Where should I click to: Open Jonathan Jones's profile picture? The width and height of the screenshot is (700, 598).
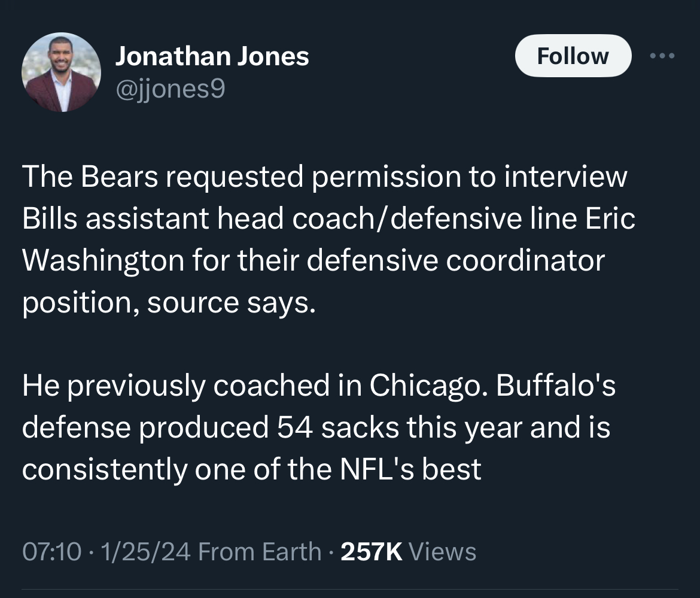[x=61, y=72]
